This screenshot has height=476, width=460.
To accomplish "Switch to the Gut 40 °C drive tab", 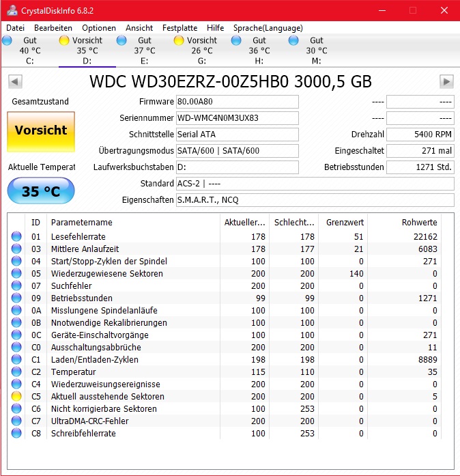I will [30, 51].
